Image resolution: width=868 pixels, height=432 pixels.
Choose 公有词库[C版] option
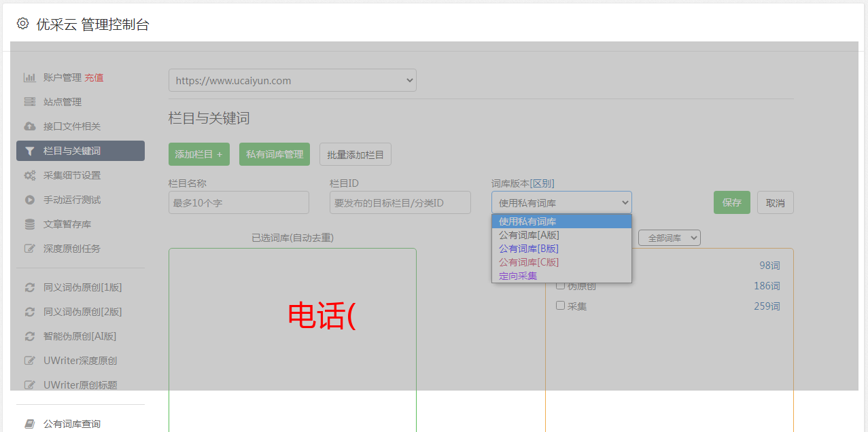click(x=561, y=262)
